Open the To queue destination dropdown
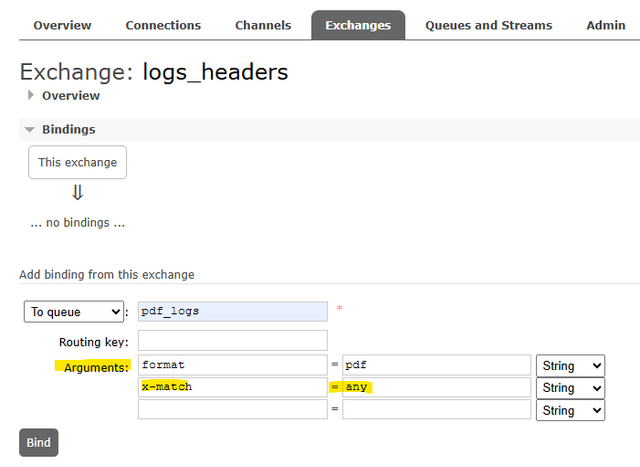Screen dimensions: 640x467 [x=73, y=312]
